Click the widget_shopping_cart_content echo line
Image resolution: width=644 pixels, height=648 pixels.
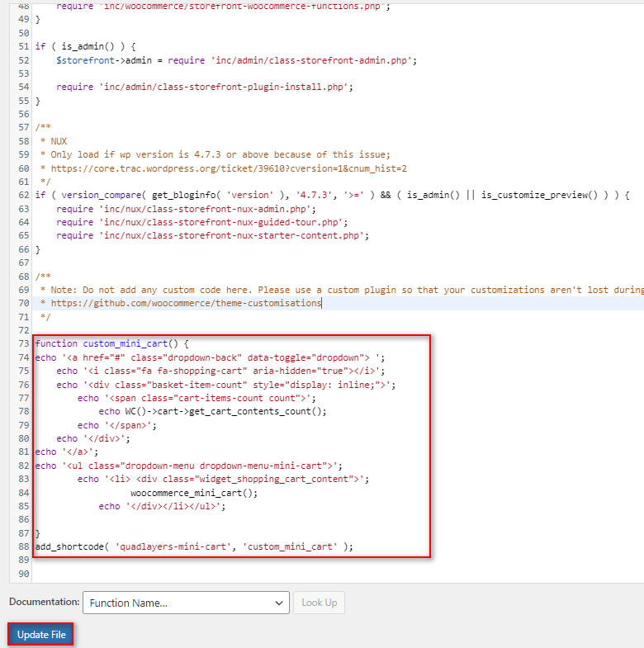(x=223, y=479)
